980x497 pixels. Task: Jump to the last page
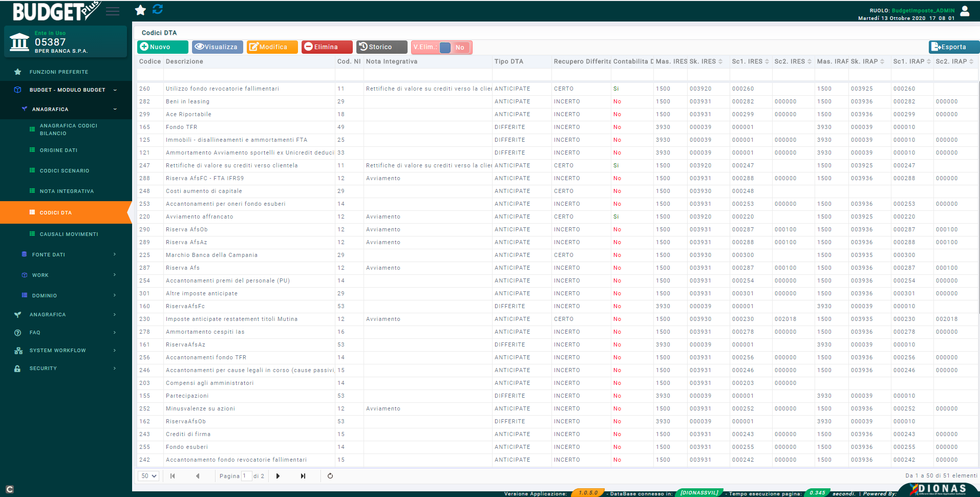(x=303, y=476)
